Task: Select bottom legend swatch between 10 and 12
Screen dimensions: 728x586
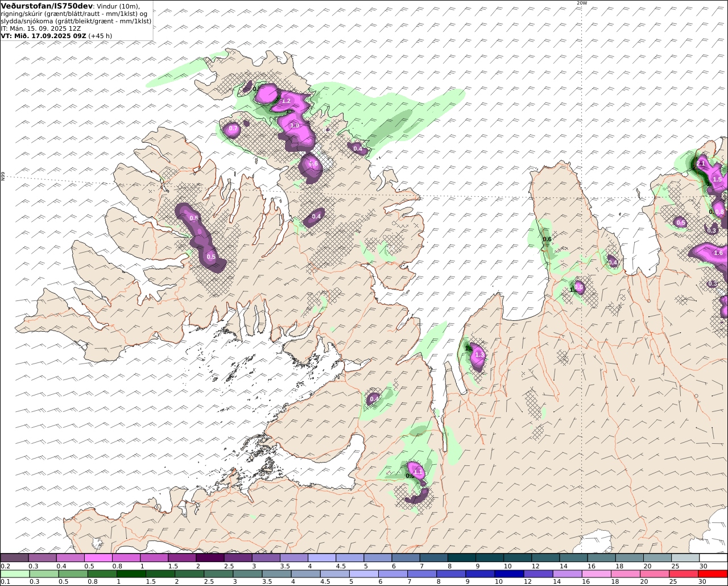Action: click(x=508, y=573)
